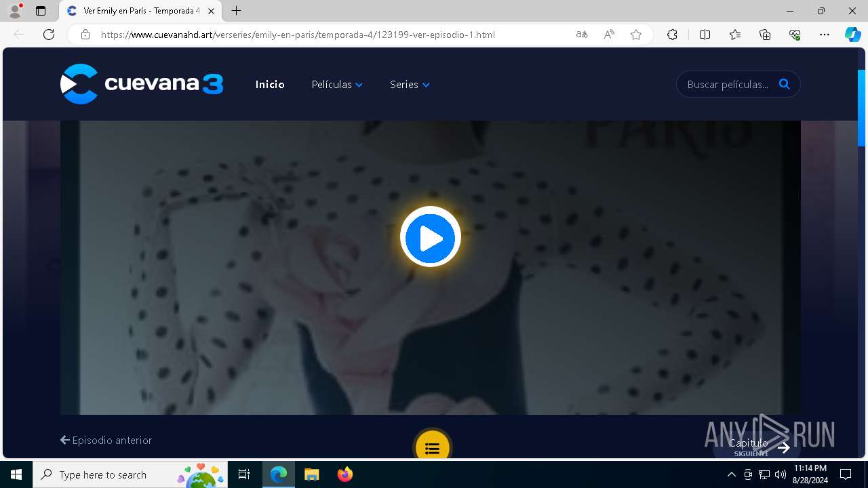Expand the Series dropdown menu

point(410,85)
